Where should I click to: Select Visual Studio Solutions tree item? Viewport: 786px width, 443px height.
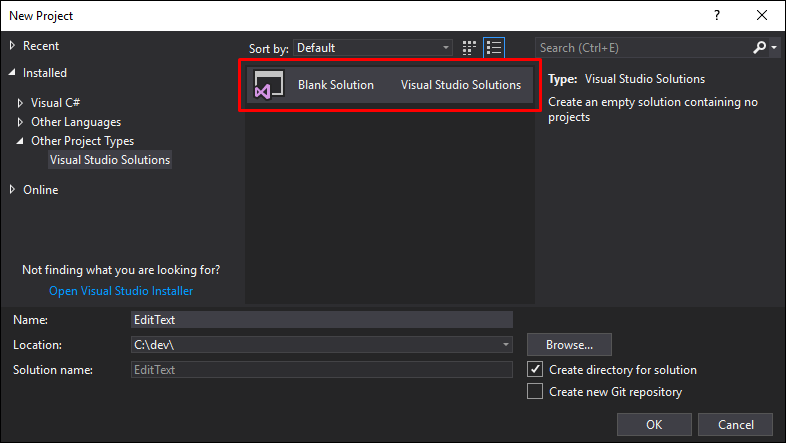pyautogui.click(x=110, y=160)
